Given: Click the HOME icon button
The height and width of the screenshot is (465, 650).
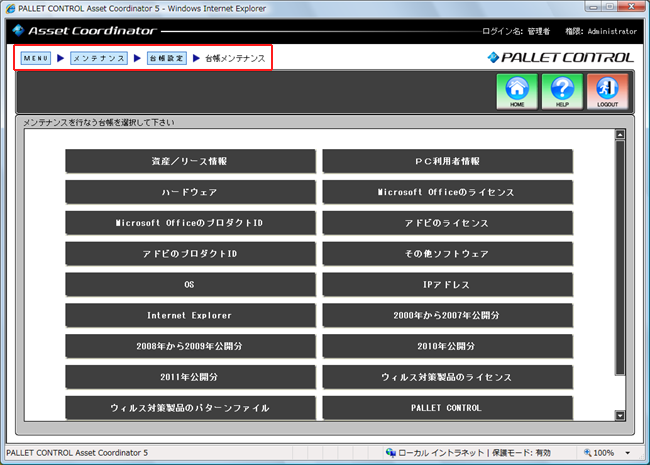Looking at the screenshot, I should tap(517, 92).
